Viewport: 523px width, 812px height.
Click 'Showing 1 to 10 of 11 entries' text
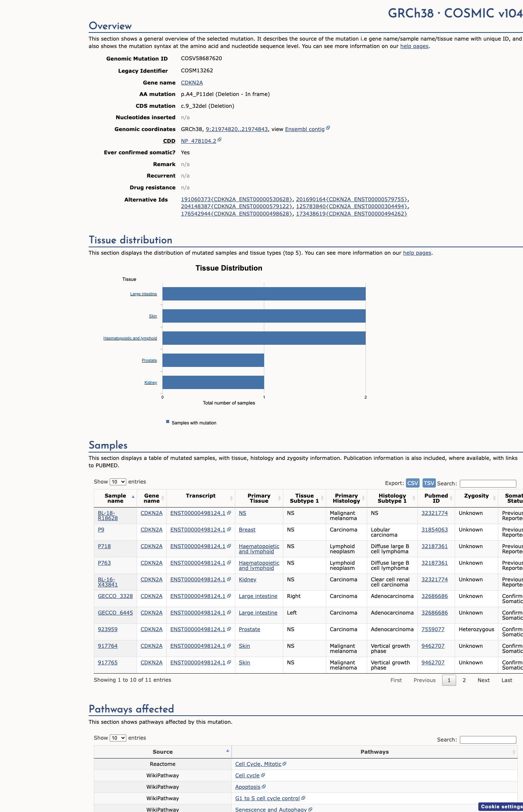coord(132,680)
